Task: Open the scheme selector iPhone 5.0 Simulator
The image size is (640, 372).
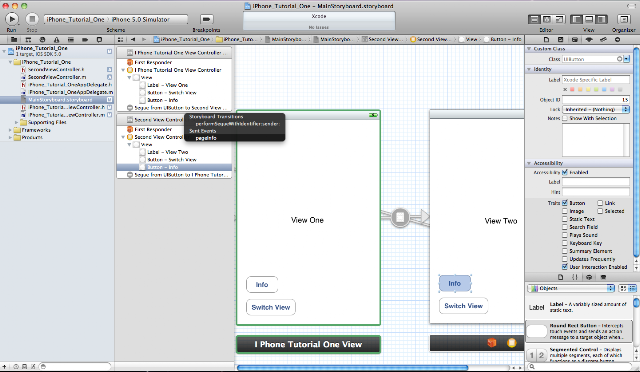Action: 141,19
